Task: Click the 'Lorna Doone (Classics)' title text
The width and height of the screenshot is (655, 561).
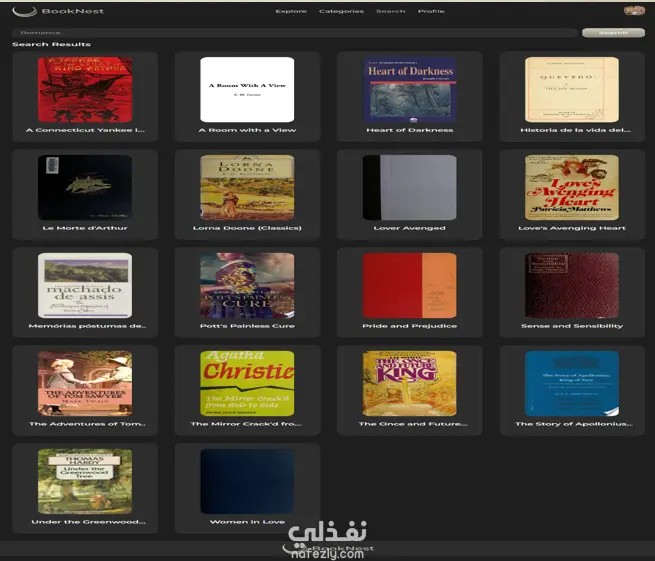Action: tap(247, 228)
